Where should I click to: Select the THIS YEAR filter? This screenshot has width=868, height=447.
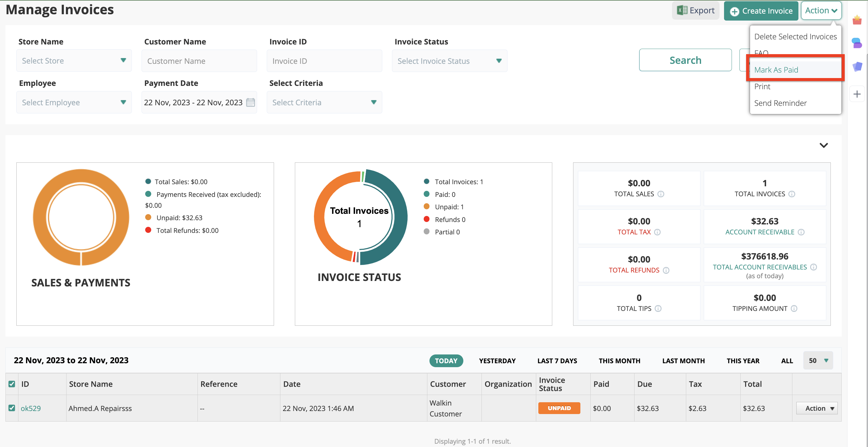pos(743,361)
